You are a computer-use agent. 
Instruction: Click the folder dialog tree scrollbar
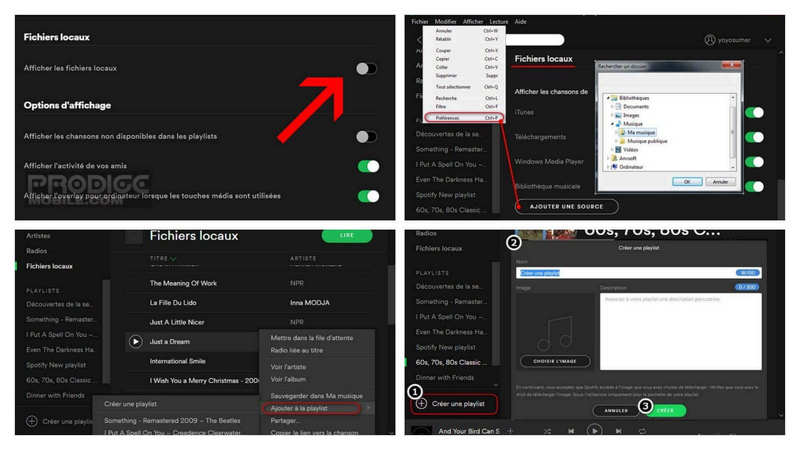point(733,132)
